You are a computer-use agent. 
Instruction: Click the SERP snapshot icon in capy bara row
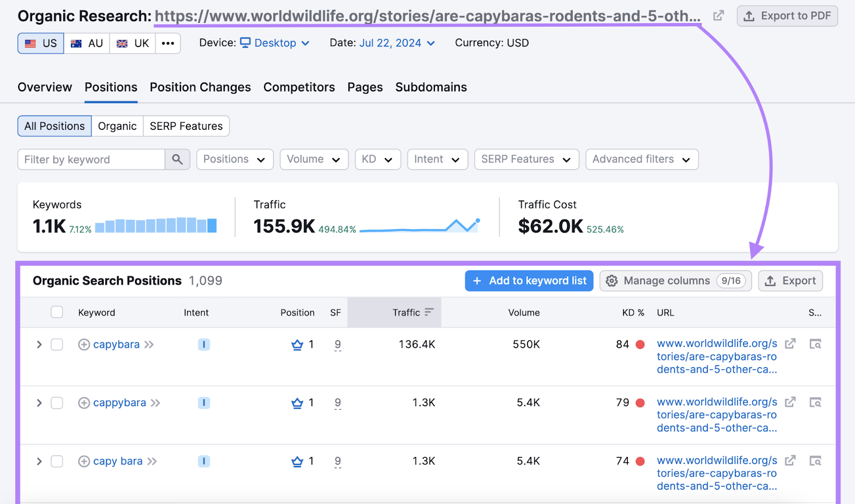coord(815,461)
